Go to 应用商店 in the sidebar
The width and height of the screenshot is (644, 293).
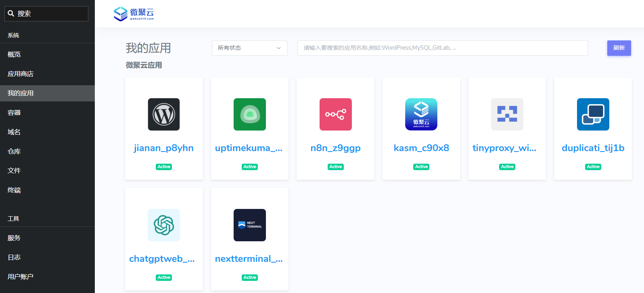click(x=21, y=74)
